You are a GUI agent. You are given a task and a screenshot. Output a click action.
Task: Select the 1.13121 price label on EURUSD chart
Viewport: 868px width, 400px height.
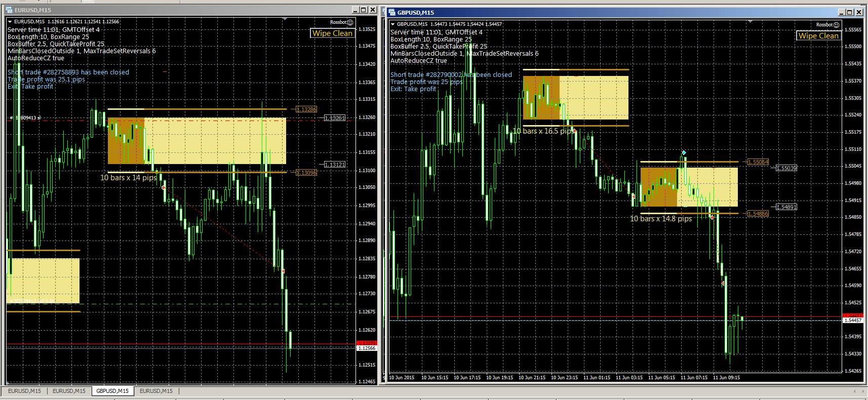tap(335, 165)
